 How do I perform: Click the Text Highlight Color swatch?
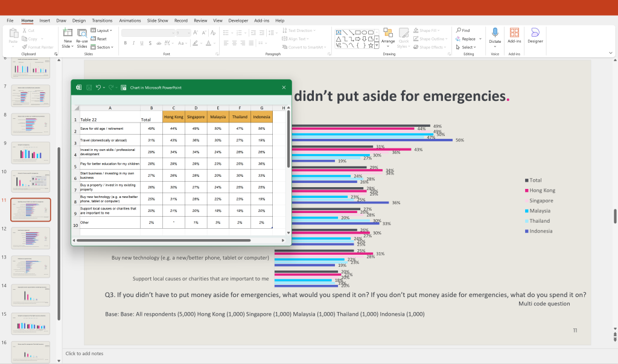click(195, 43)
